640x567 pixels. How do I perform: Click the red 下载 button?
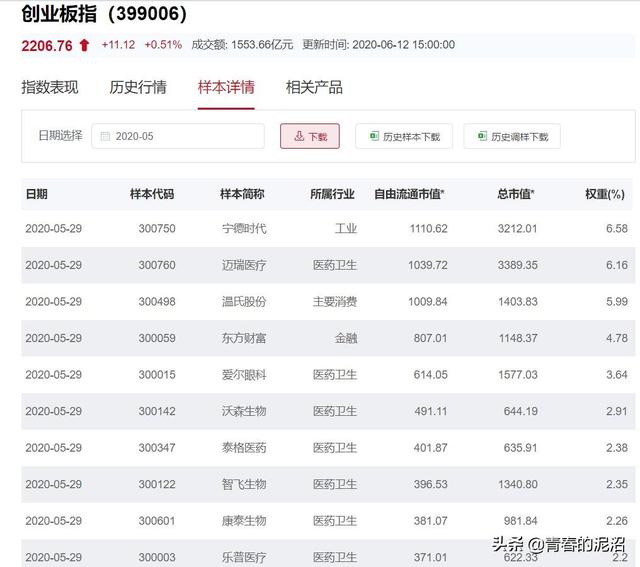pos(310,136)
